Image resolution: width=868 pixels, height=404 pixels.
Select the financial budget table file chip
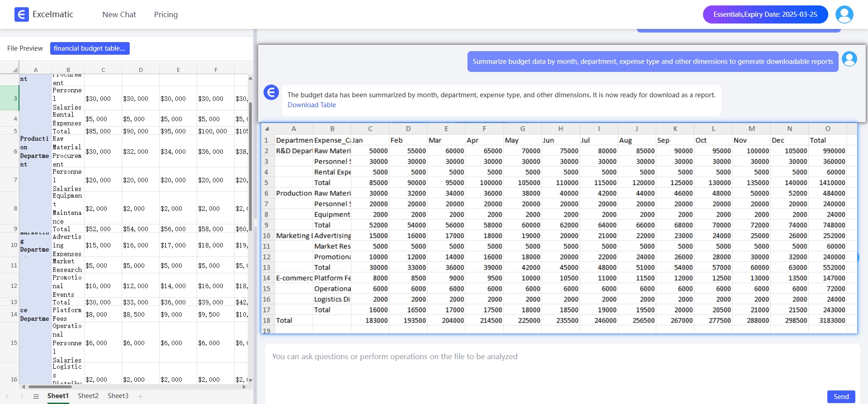tap(90, 48)
